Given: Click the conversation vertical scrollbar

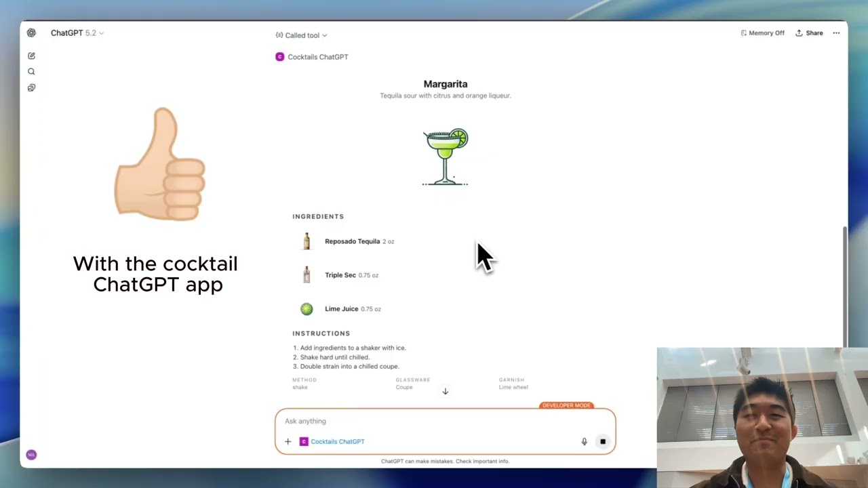Looking at the screenshot, I should click(x=844, y=286).
